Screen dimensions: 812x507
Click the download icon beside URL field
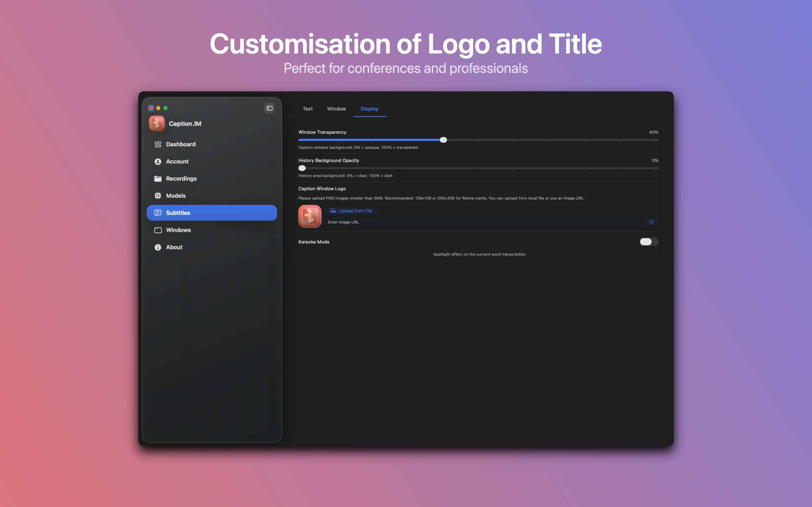pyautogui.click(x=651, y=222)
